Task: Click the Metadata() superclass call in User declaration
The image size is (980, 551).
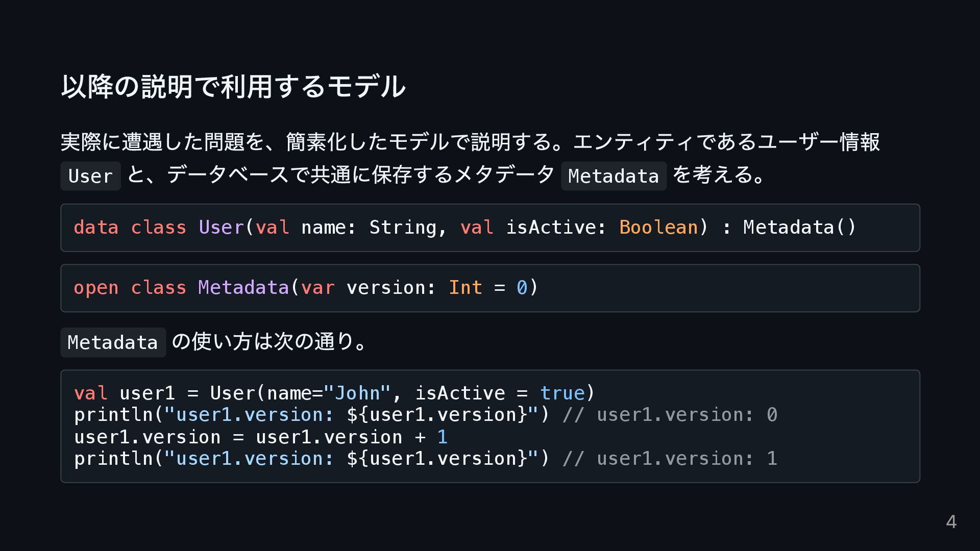Action: pyautogui.click(x=799, y=228)
